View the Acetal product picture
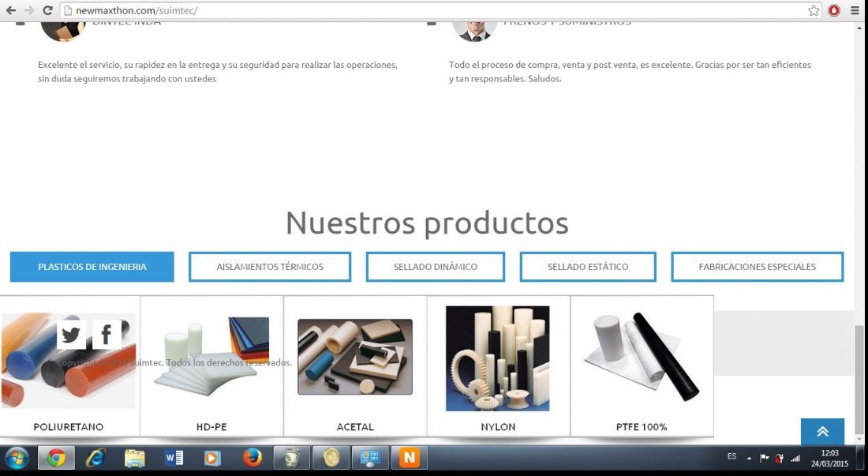Viewport: 868px width, 476px height. (355, 357)
